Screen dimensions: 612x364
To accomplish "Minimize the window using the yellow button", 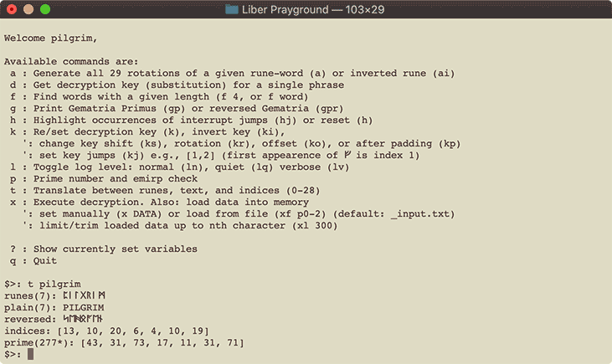I will [28, 9].
